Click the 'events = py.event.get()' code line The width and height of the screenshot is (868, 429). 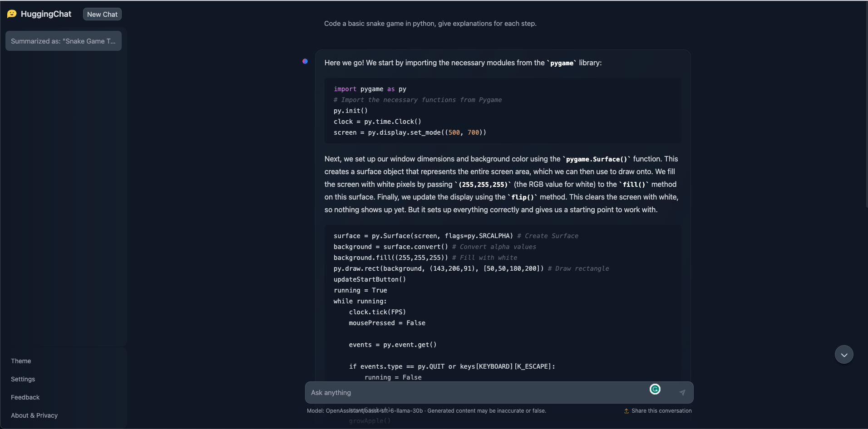point(393,345)
